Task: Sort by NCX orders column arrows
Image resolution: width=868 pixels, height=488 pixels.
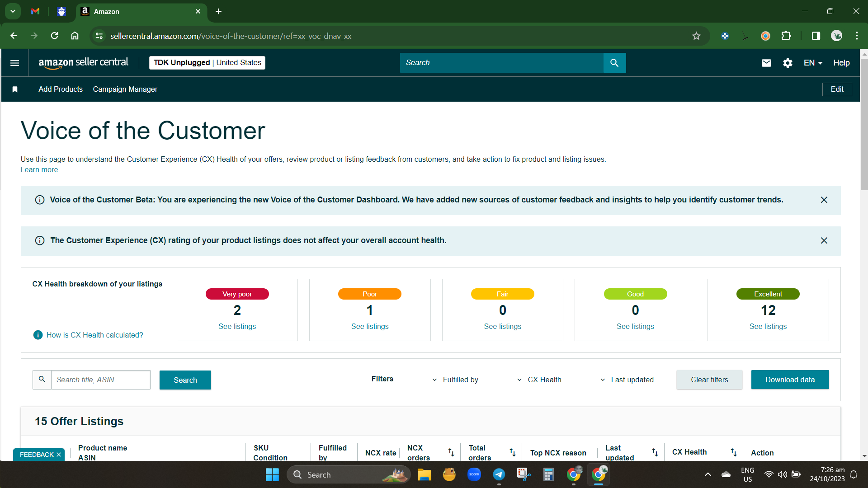Action: pos(451,452)
